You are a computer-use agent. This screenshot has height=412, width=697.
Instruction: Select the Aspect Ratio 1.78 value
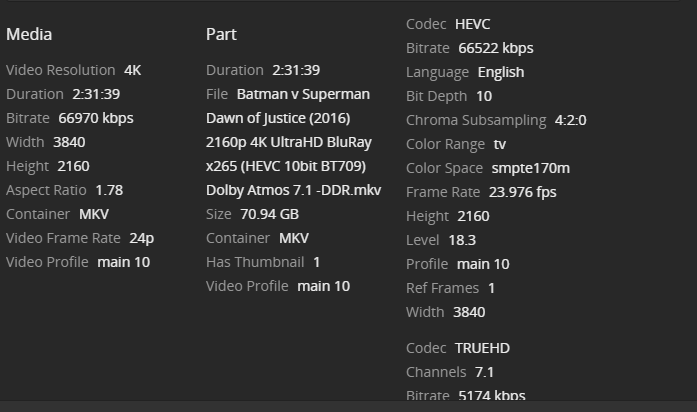pyautogui.click(x=108, y=190)
